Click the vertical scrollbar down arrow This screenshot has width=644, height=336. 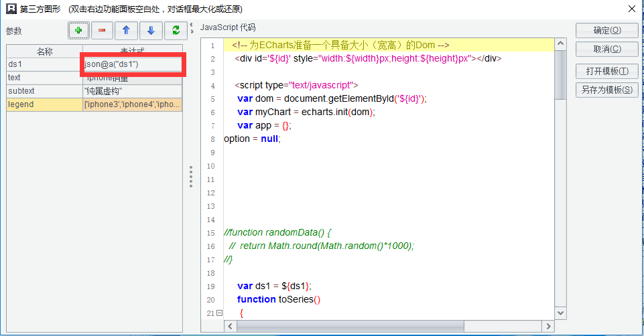click(561, 313)
